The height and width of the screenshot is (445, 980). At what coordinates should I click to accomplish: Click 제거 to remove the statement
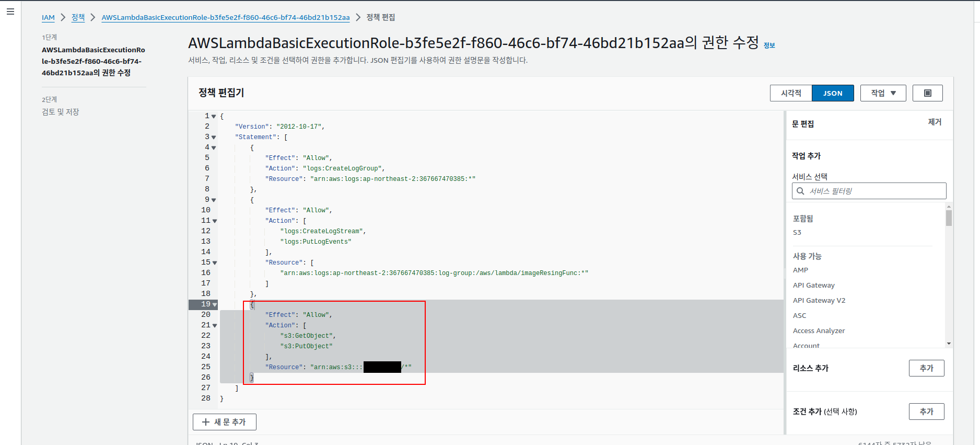(x=935, y=122)
